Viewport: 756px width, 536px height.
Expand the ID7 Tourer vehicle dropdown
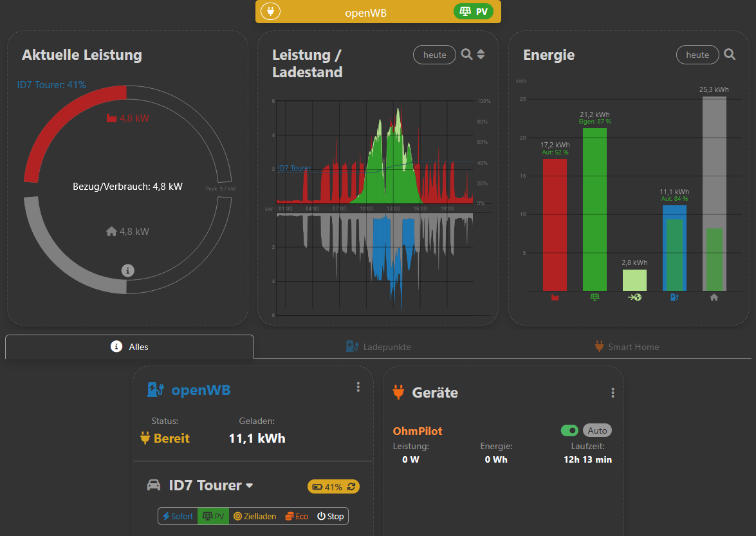tap(249, 485)
